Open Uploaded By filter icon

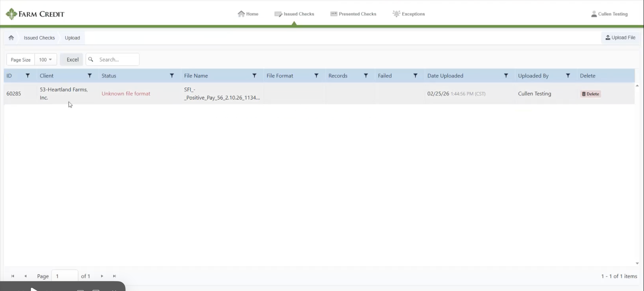pyautogui.click(x=568, y=76)
